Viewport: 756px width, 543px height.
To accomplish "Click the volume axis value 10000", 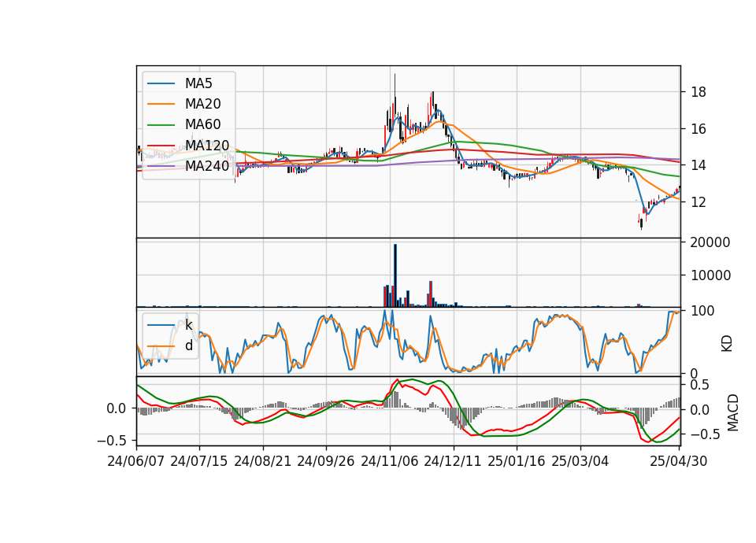I will click(710, 275).
